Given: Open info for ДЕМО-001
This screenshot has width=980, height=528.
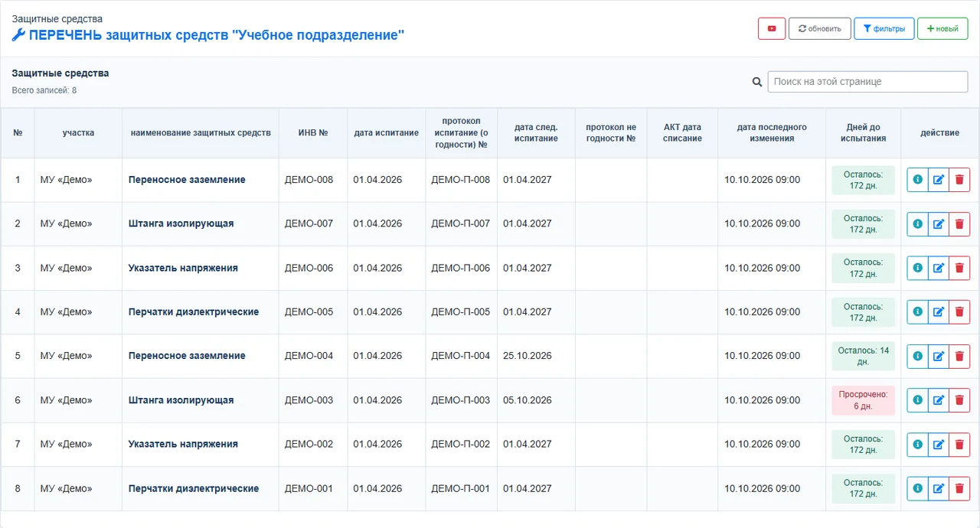Looking at the screenshot, I should pos(917,488).
